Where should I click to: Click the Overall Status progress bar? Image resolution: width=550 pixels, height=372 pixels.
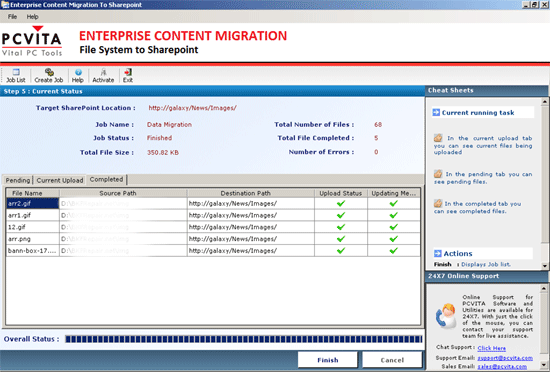pyautogui.click(x=243, y=339)
